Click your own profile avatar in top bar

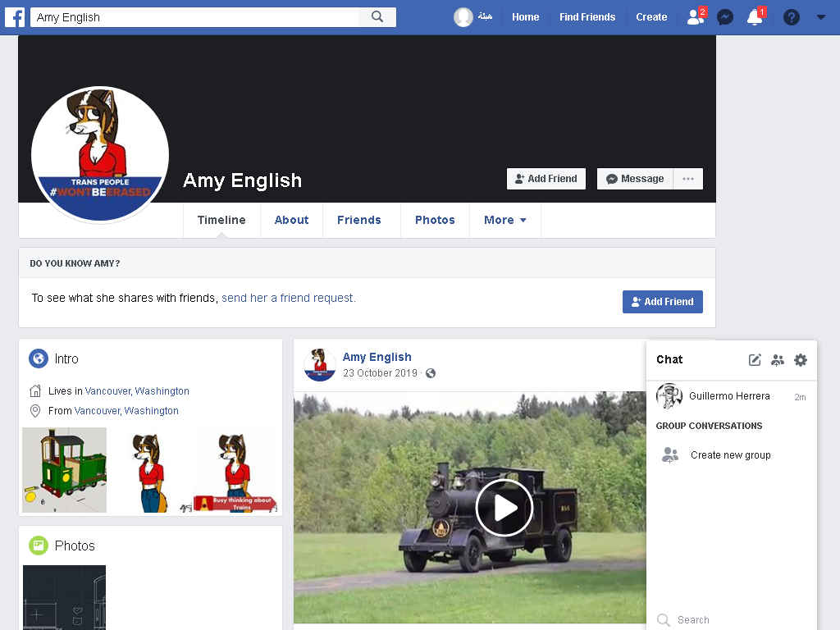tap(463, 17)
